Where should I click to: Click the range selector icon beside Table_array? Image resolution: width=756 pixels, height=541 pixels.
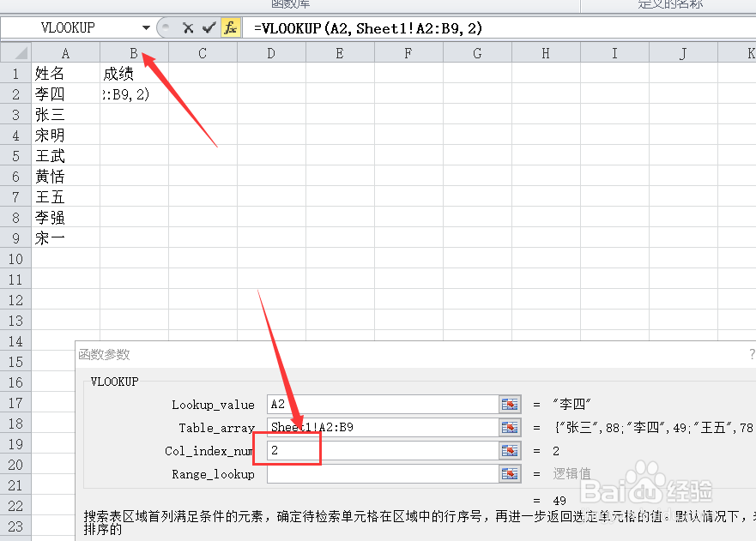pyautogui.click(x=510, y=427)
